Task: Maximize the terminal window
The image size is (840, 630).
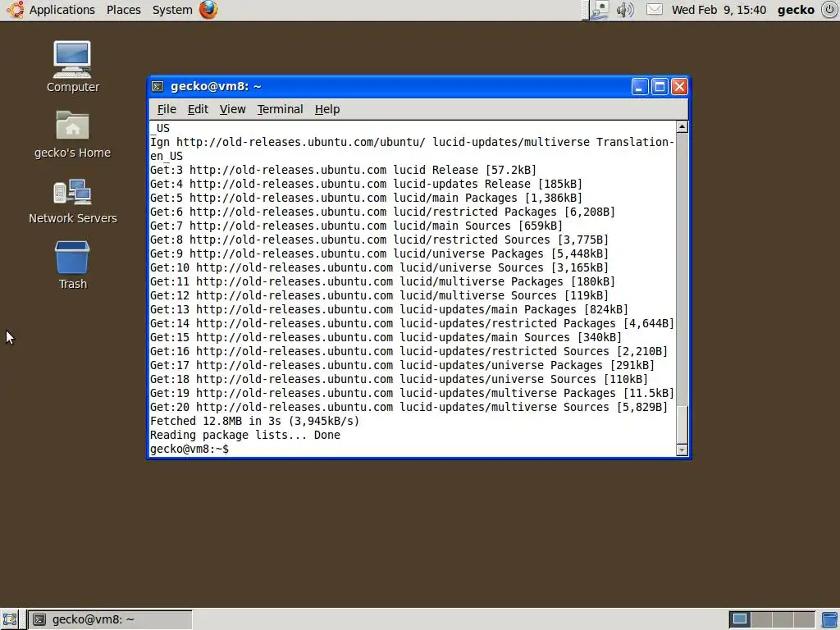Action: pyautogui.click(x=660, y=87)
